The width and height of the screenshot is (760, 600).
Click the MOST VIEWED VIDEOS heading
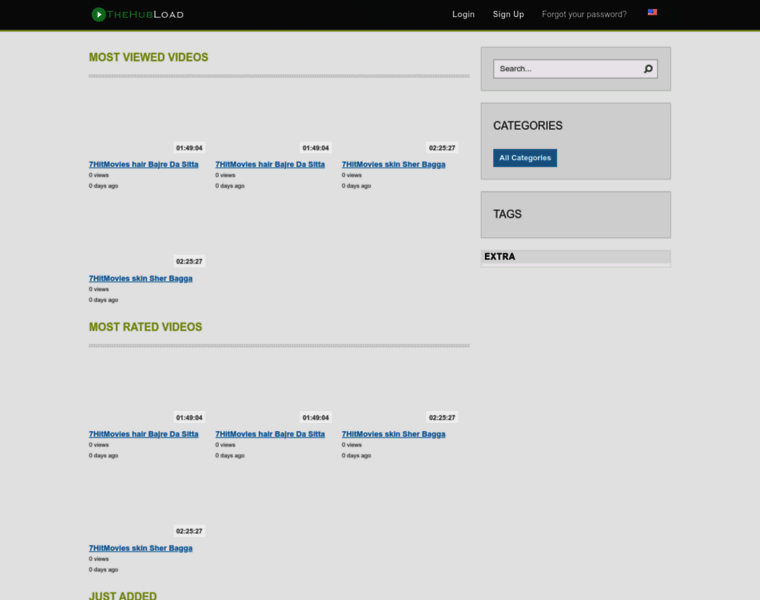[x=148, y=57]
